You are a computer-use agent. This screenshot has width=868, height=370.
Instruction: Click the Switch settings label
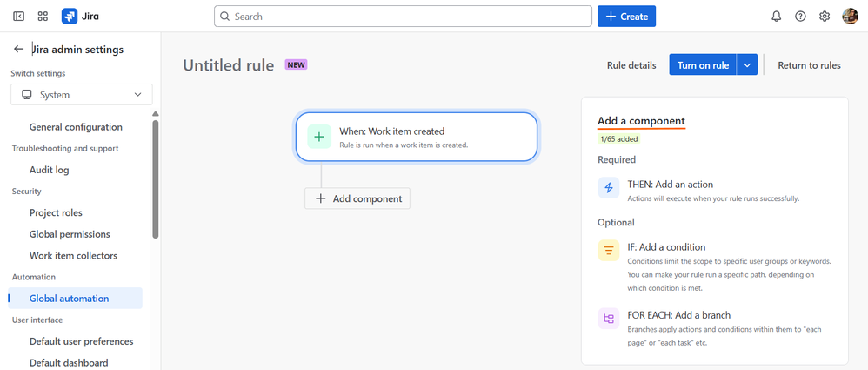tap(37, 73)
